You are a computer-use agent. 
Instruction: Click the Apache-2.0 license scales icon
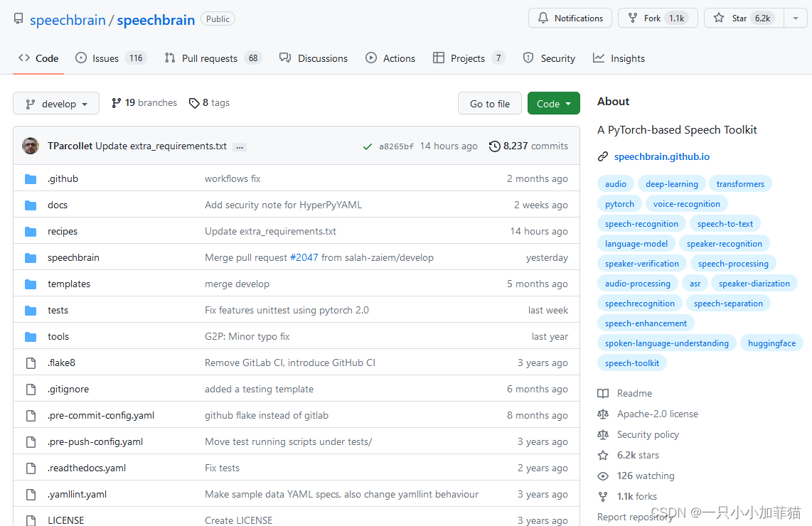[x=603, y=414]
